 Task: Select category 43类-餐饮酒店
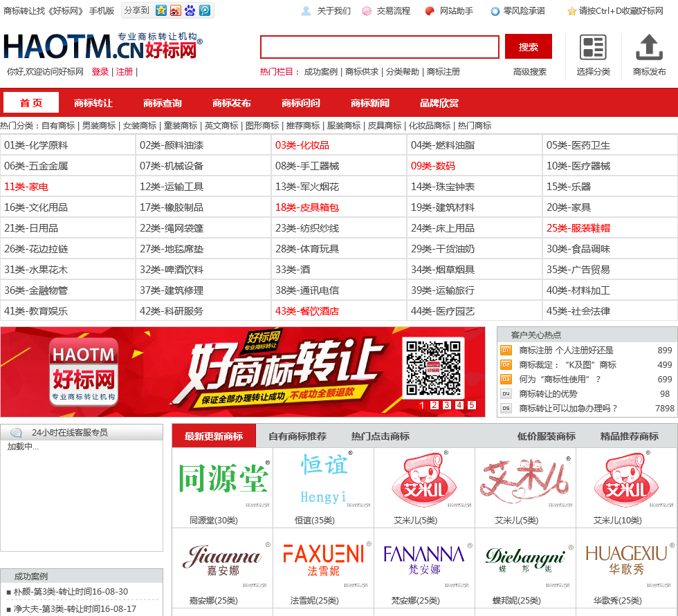pyautogui.click(x=307, y=311)
